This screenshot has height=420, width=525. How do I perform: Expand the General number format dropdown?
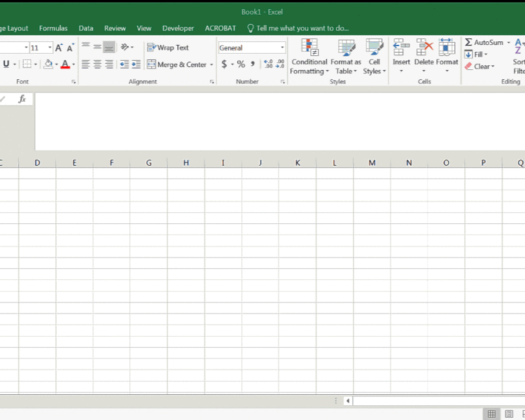(x=282, y=48)
